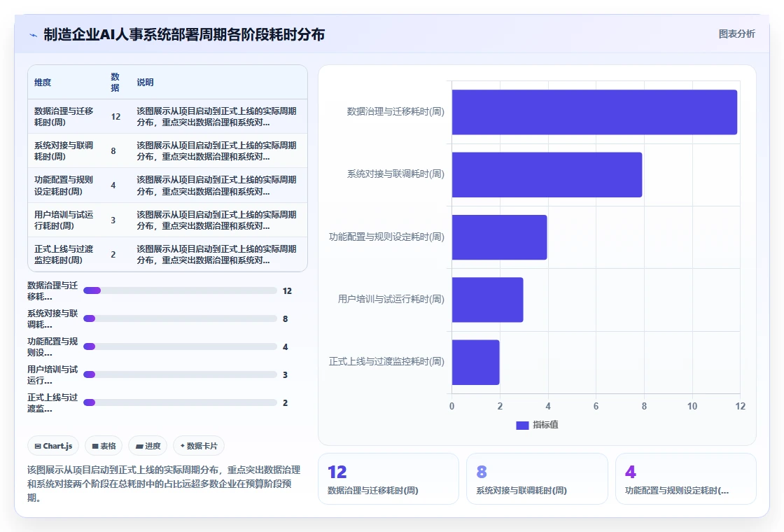Select the 表格 tag chip
The height and width of the screenshot is (532, 784).
[x=104, y=445]
